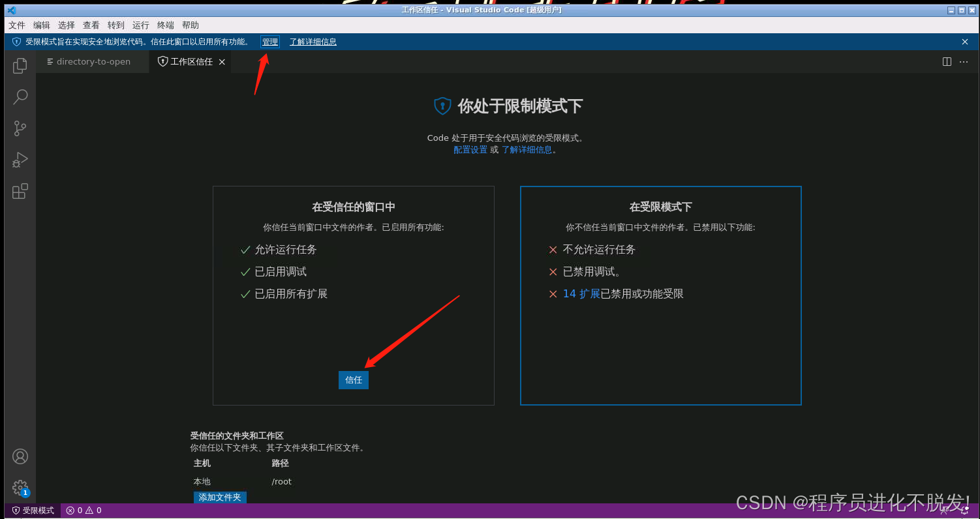Click the 信任 button to trust workspace

pyautogui.click(x=353, y=379)
